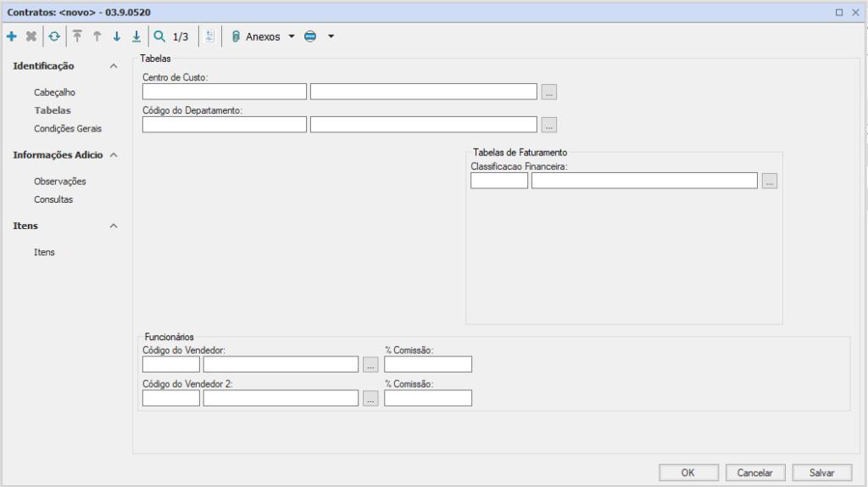Jump to last record arrow icon
The height and width of the screenshot is (487, 868).
[x=136, y=36]
